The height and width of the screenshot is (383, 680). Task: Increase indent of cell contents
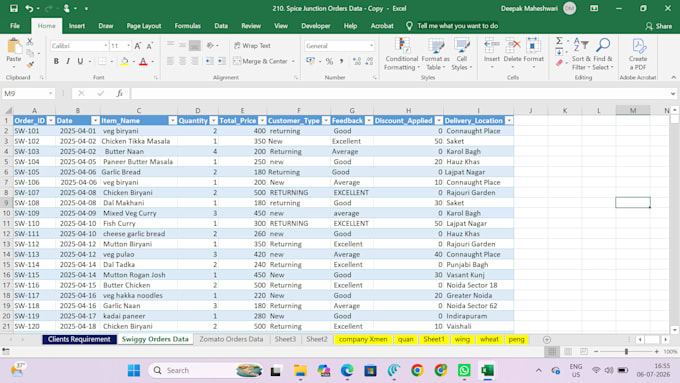coord(222,61)
